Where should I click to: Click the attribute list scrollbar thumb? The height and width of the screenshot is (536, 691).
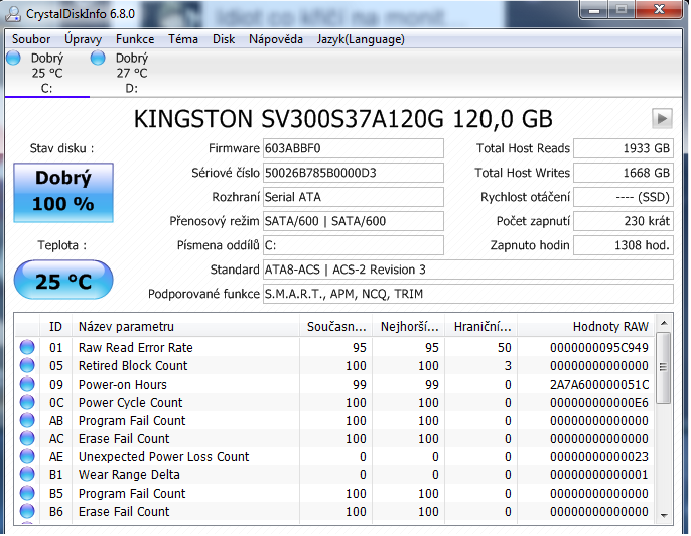pyautogui.click(x=664, y=368)
